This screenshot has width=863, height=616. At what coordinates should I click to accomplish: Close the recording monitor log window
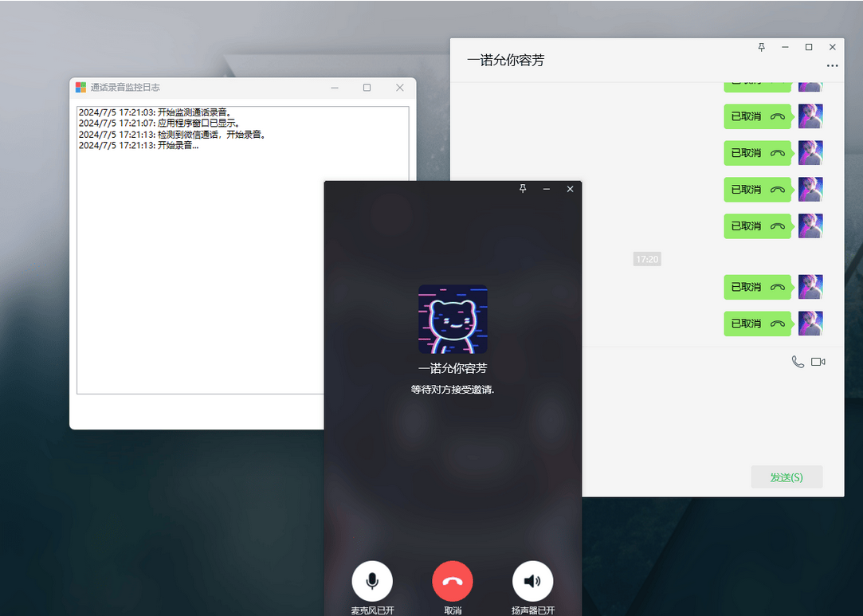(x=399, y=88)
